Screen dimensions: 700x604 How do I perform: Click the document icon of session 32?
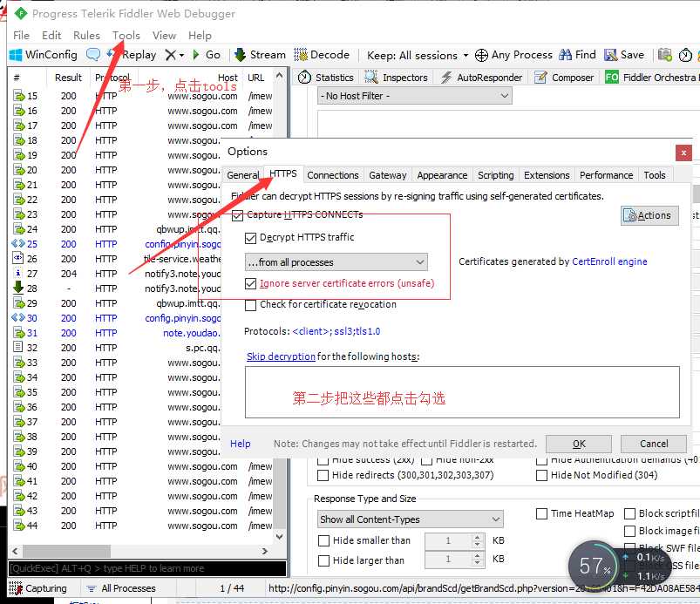click(18, 347)
